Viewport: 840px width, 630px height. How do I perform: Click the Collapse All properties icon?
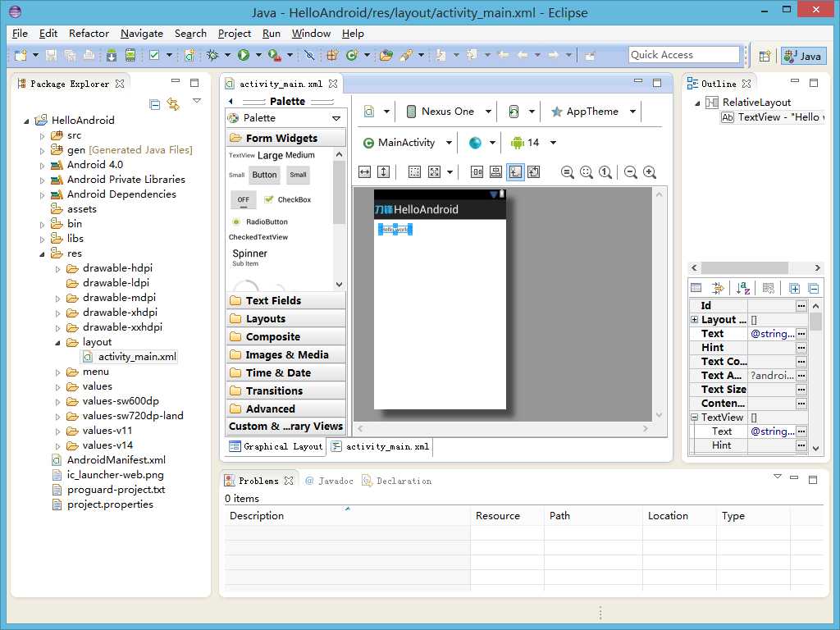tap(813, 288)
